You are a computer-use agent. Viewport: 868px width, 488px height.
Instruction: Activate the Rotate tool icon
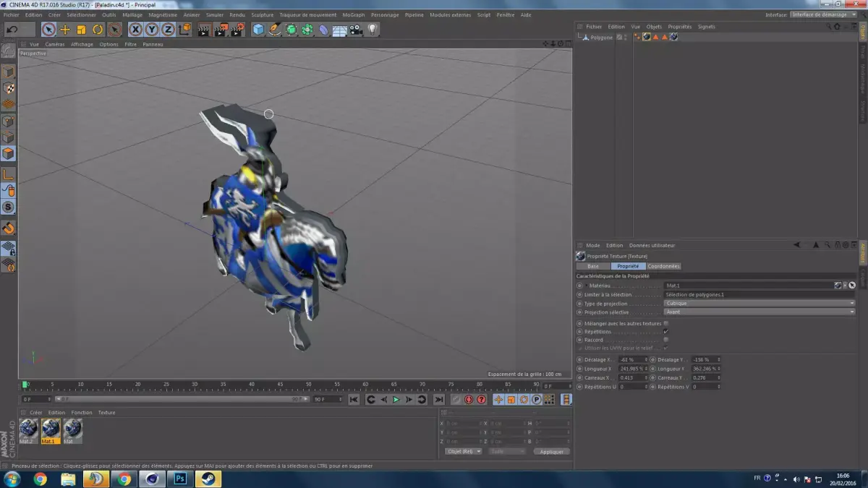coord(98,30)
